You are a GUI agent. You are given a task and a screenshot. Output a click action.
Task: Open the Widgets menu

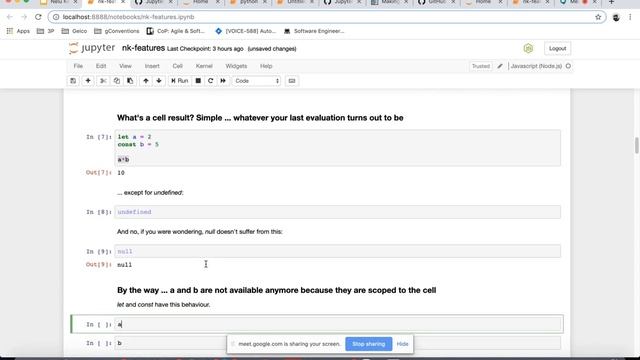tap(236, 66)
